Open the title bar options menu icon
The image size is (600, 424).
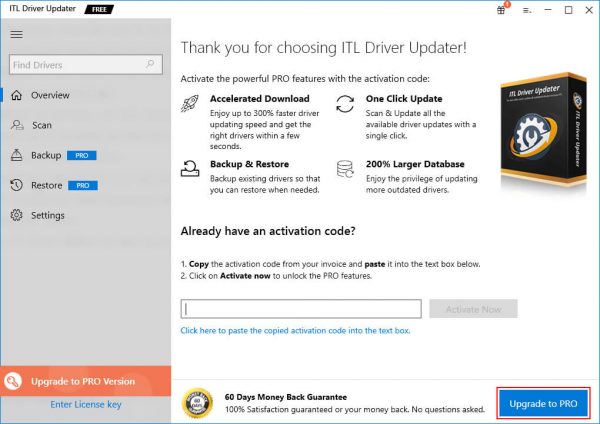pos(527,10)
